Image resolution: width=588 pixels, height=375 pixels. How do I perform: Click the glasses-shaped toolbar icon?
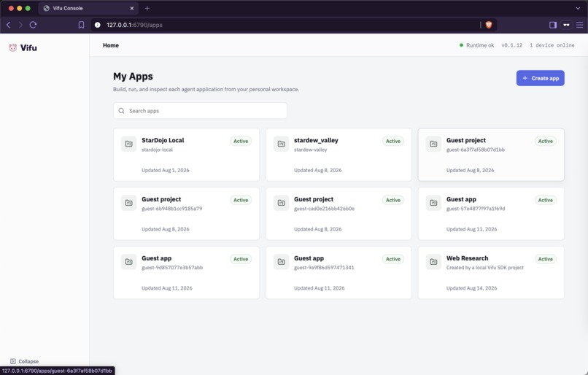coord(566,25)
